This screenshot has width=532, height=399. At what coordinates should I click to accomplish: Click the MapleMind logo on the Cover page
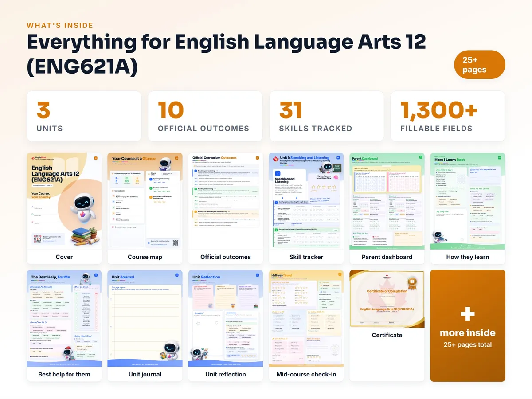(40, 158)
